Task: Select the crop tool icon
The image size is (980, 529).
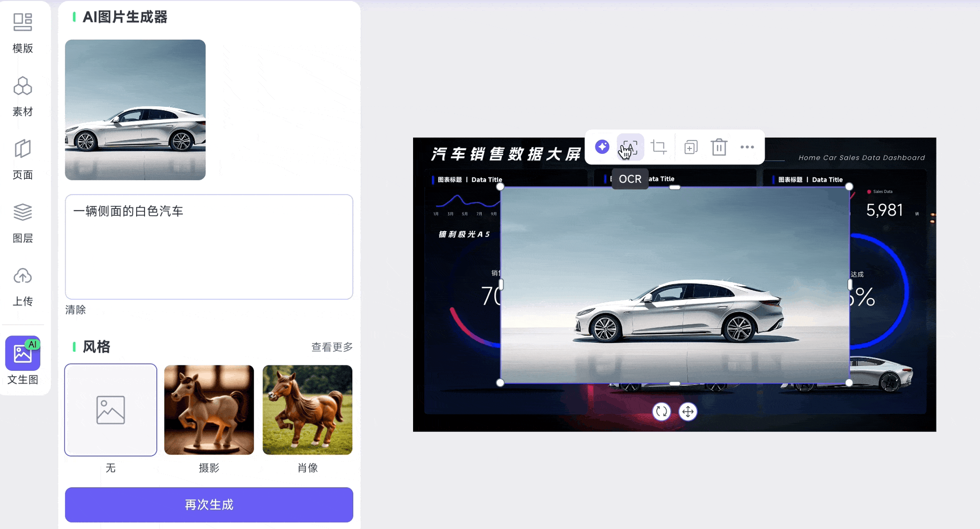Action: (659, 147)
